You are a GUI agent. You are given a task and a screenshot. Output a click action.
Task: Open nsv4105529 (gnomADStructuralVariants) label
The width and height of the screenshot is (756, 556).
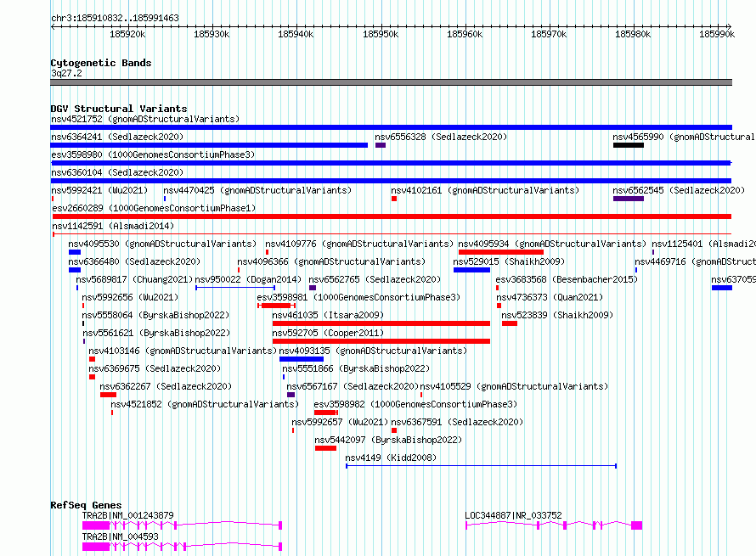pos(514,386)
